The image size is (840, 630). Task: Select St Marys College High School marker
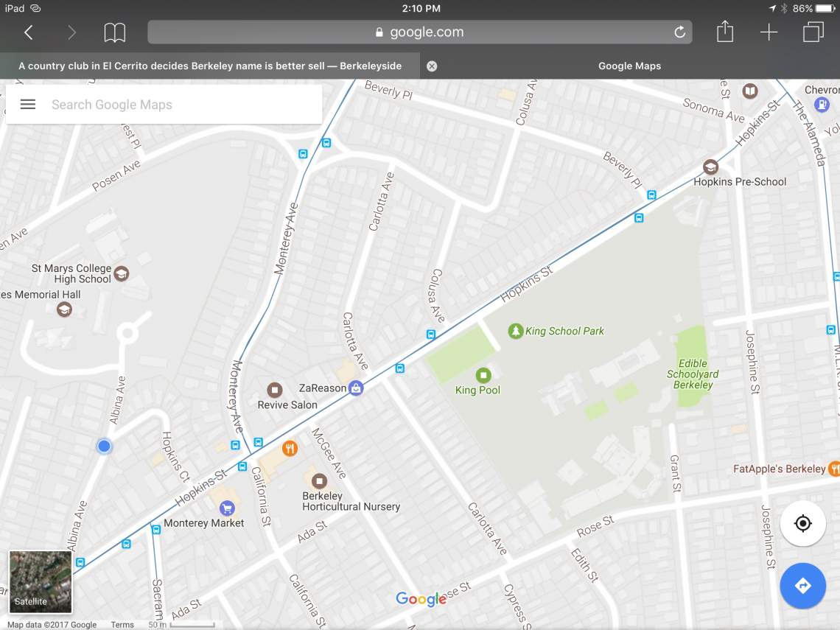click(x=122, y=274)
